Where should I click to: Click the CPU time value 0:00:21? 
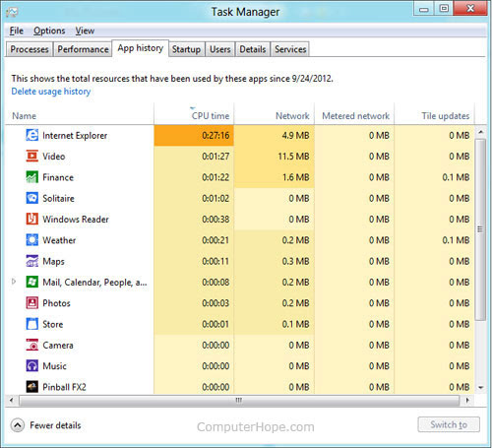point(215,240)
